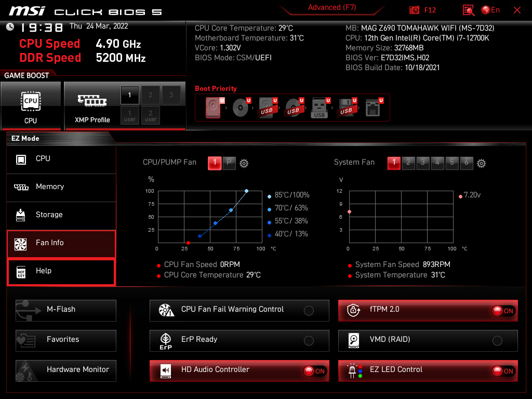Select the first hard disk boot device icon

tap(214, 107)
